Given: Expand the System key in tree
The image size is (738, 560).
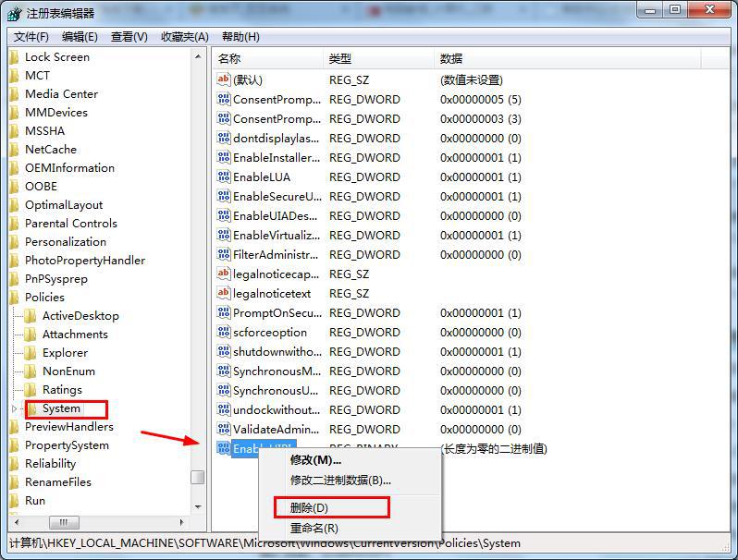Looking at the screenshot, I should point(14,408).
